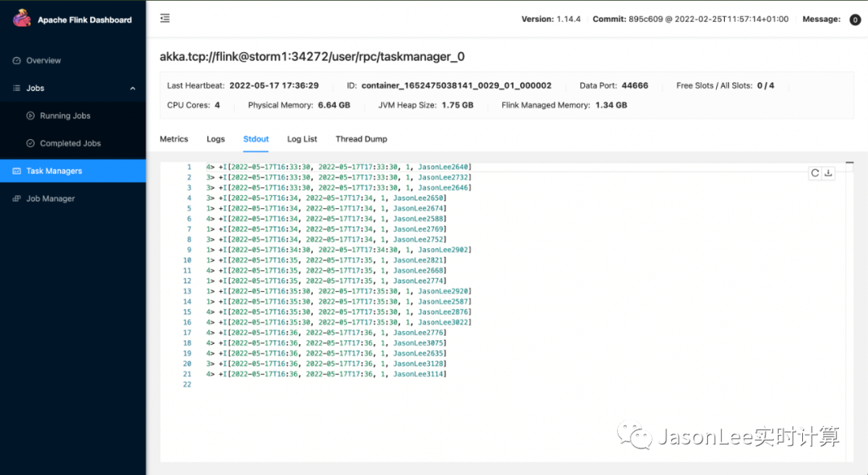Select the Stdout tab
This screenshot has height=475, width=868.
click(256, 139)
